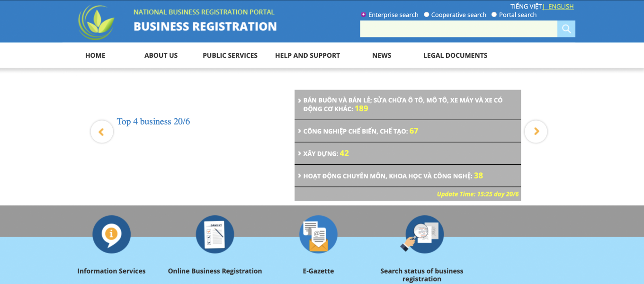Click the E-Gazette label
The image size is (644, 284).
click(318, 271)
